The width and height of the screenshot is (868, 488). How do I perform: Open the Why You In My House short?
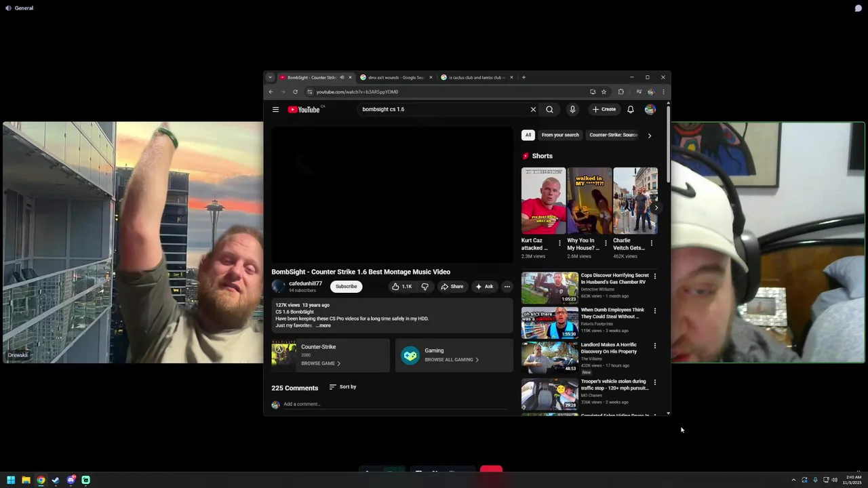[x=589, y=201]
